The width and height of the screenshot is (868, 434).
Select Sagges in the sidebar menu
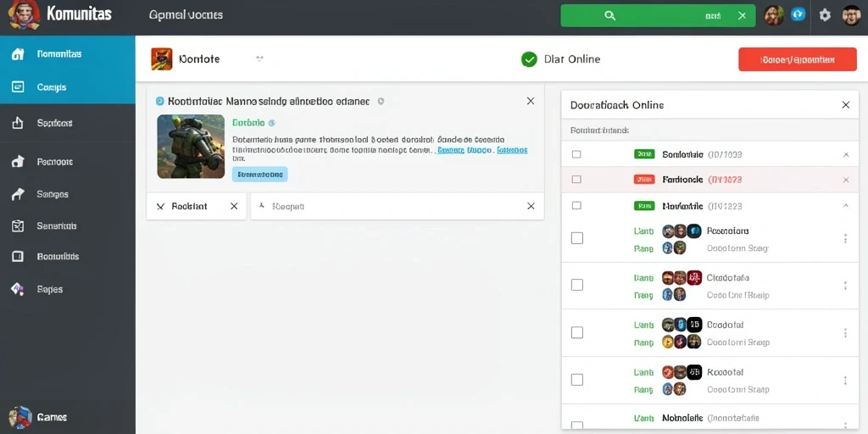click(x=53, y=194)
